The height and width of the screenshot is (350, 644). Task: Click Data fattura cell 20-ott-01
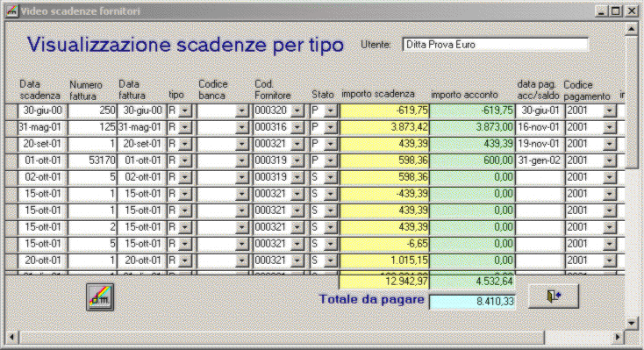point(141,261)
